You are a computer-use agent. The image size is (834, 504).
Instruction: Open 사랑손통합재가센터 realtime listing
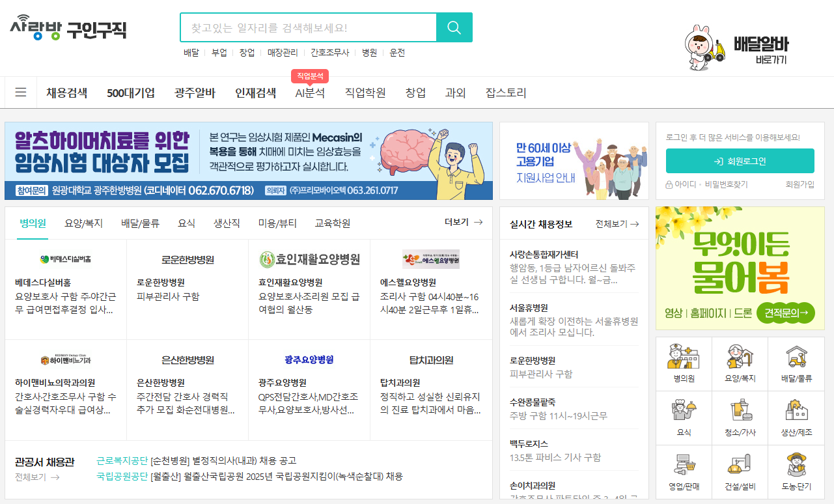coord(574,267)
